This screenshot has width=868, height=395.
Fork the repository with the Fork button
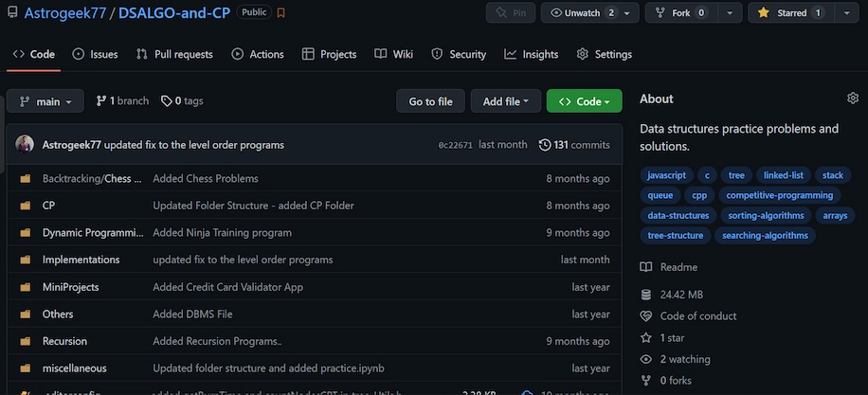(x=681, y=12)
